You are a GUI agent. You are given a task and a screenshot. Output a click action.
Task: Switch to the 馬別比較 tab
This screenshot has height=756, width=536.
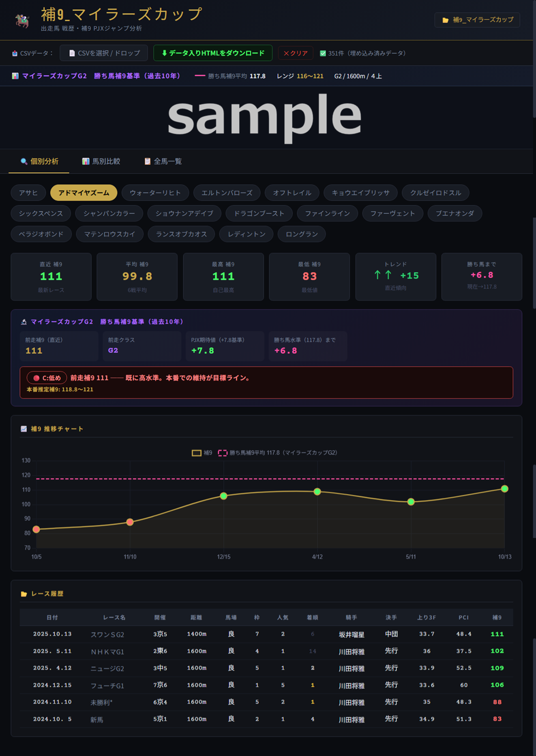click(x=101, y=161)
